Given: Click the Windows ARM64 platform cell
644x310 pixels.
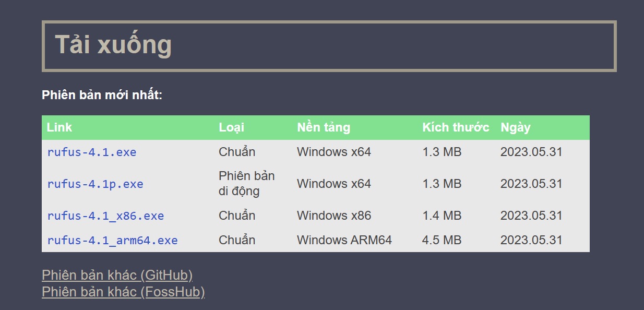Looking at the screenshot, I should point(344,240).
